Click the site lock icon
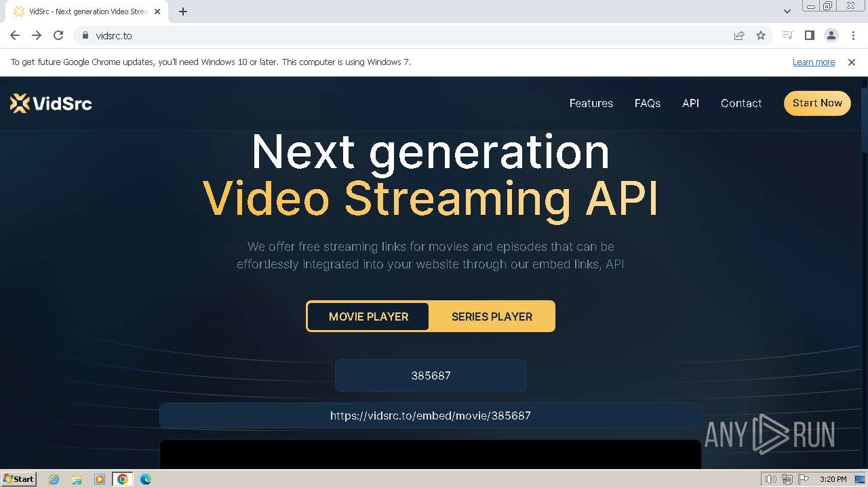 (85, 35)
